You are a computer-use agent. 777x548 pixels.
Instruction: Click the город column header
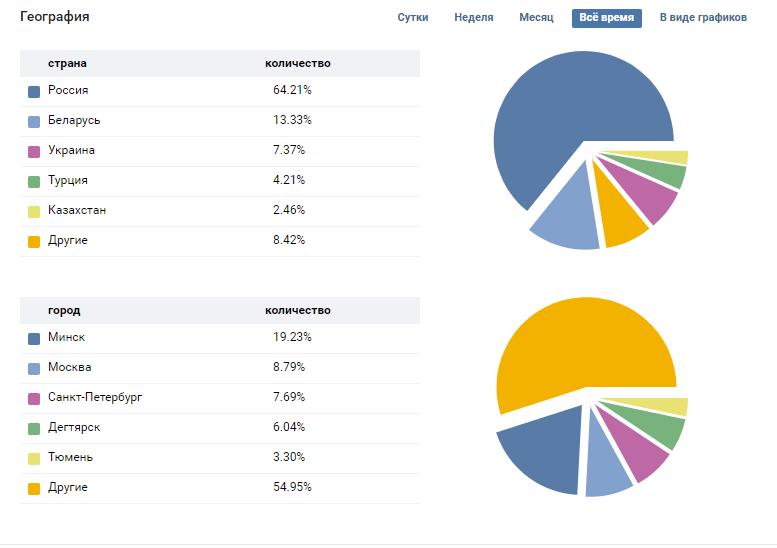click(64, 311)
